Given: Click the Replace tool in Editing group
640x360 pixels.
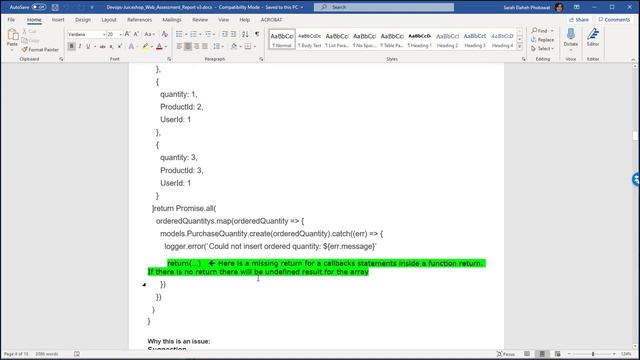Looking at the screenshot, I should (x=542, y=40).
